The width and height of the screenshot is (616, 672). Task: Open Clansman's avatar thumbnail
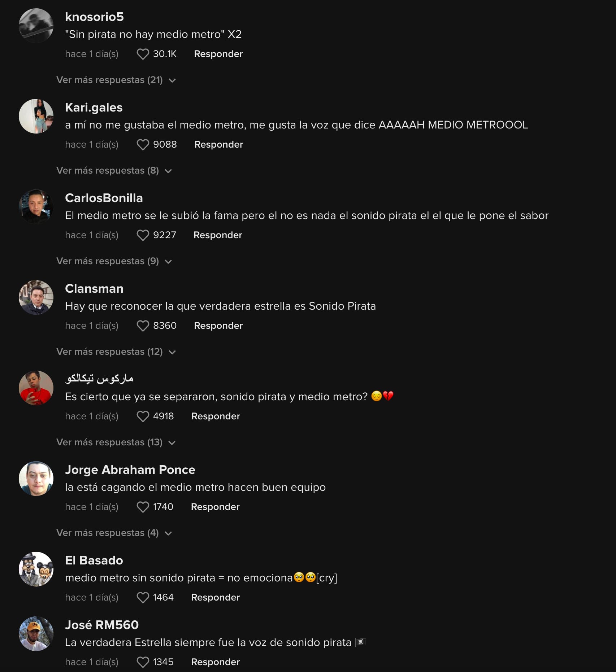pos(36,297)
